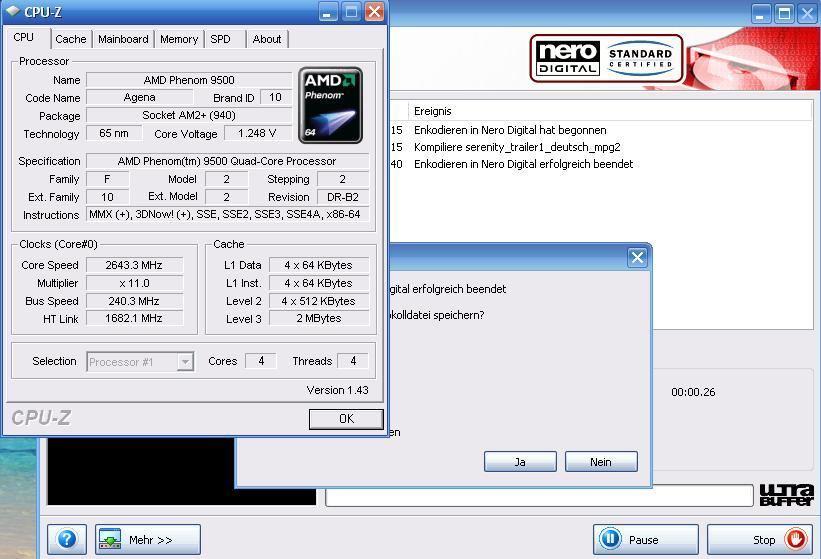Click the Level 3 cache value 2 MBytes
Image resolution: width=821 pixels, height=559 pixels.
[319, 318]
